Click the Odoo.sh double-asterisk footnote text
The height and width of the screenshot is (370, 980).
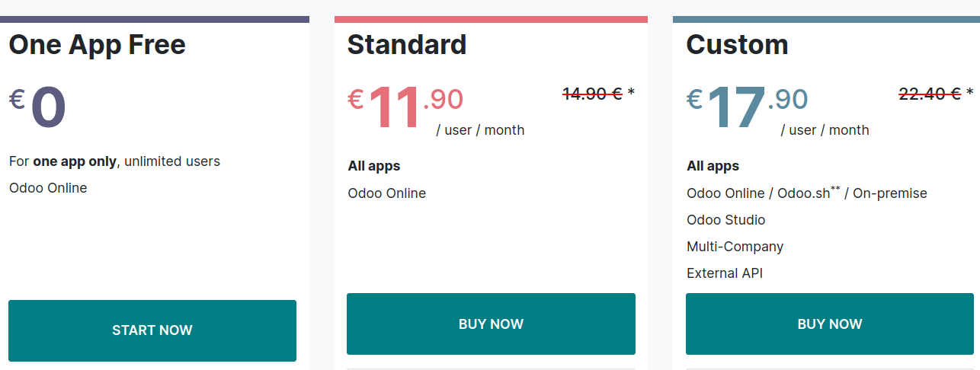tap(809, 193)
